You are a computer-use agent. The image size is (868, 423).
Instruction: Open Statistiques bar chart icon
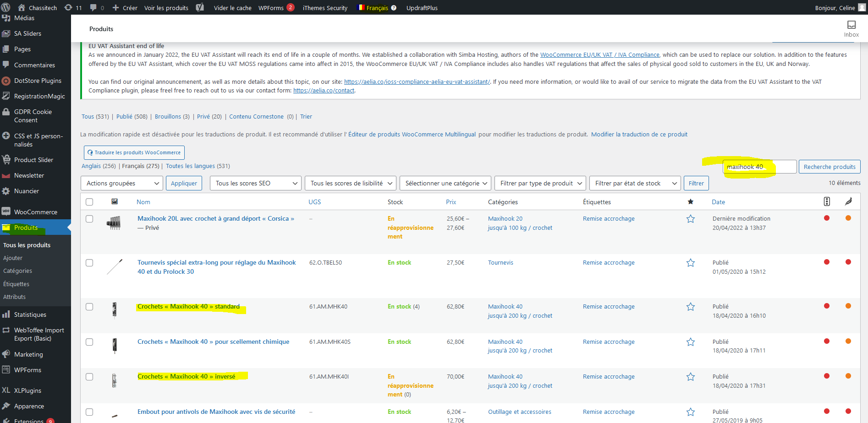tap(6, 315)
